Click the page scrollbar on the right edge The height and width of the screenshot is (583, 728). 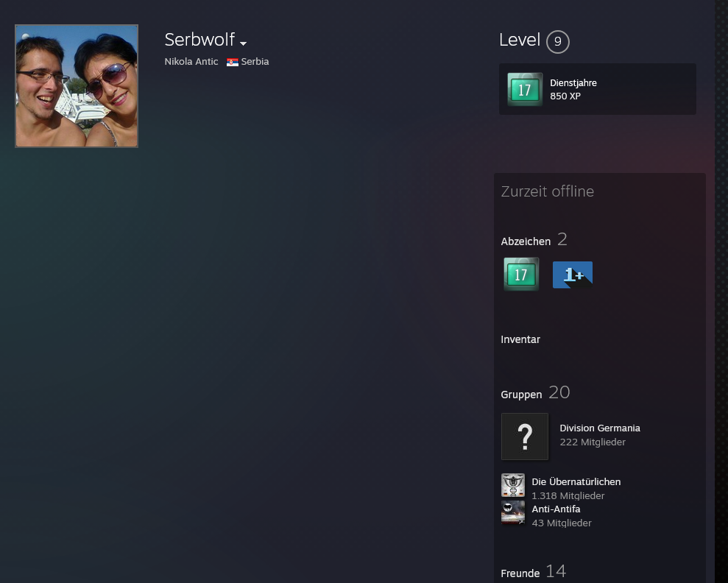click(x=721, y=294)
